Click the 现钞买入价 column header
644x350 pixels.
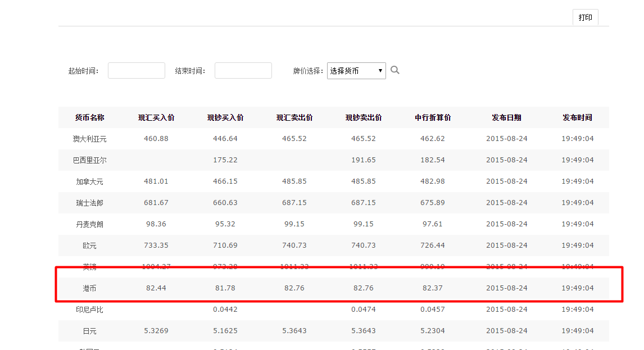(225, 117)
